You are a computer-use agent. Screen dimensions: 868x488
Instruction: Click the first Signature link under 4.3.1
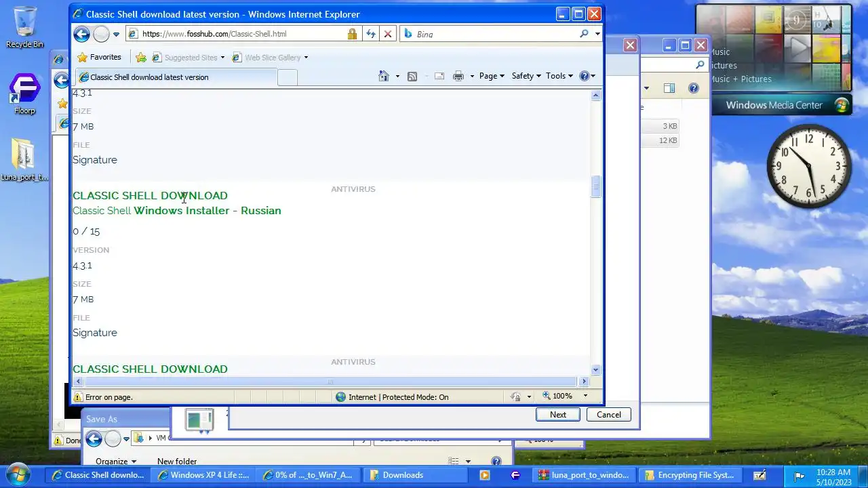tap(95, 160)
